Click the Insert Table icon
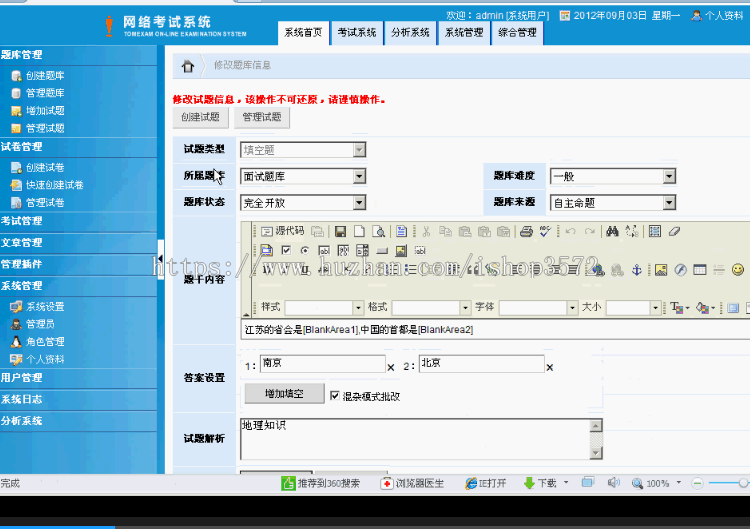The width and height of the screenshot is (750, 529). pyautogui.click(x=700, y=270)
